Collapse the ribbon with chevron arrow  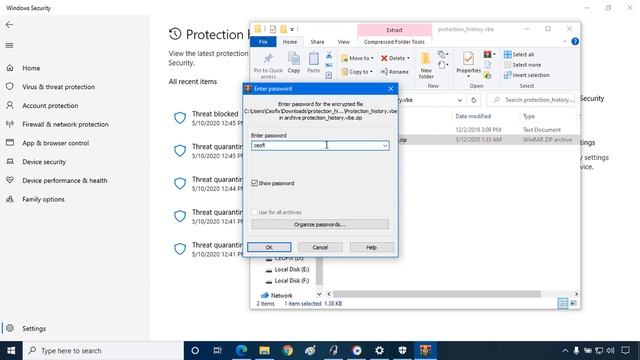565,42
